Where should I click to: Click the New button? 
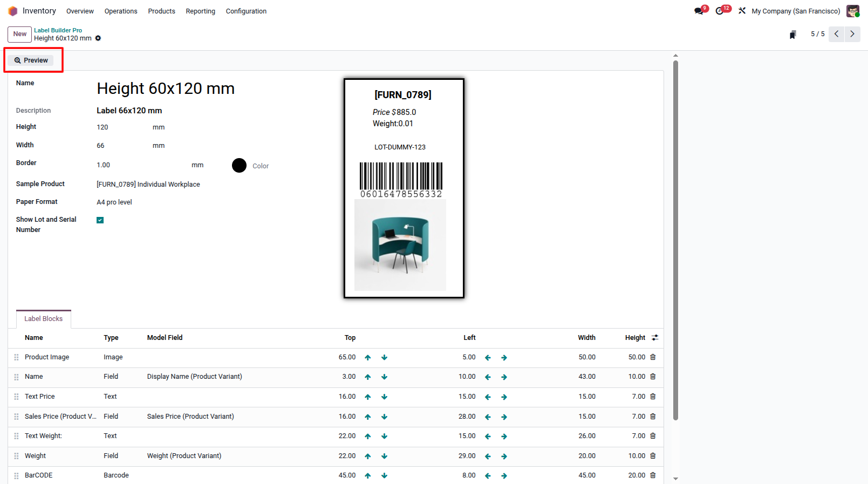click(x=19, y=34)
